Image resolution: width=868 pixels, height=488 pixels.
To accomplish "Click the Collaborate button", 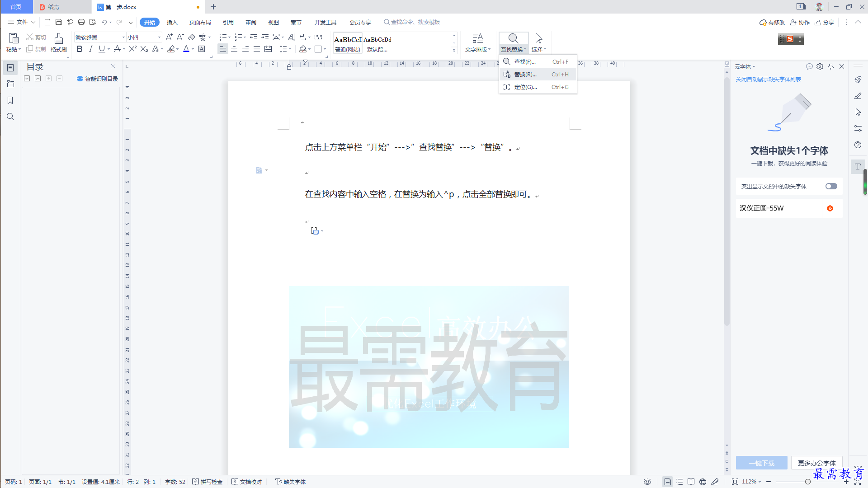I will [x=800, y=22].
